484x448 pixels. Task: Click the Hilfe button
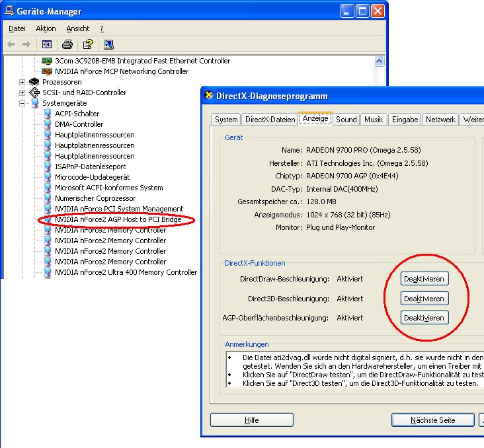click(251, 420)
